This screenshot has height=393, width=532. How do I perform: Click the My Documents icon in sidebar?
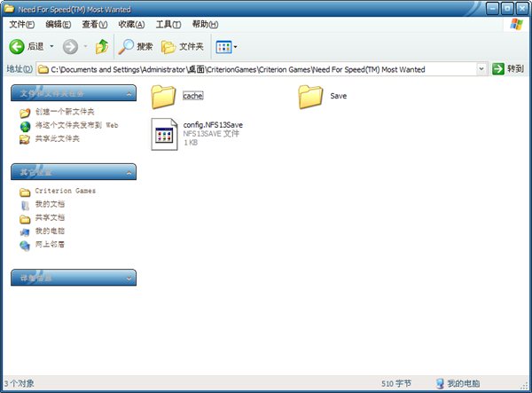pos(25,206)
